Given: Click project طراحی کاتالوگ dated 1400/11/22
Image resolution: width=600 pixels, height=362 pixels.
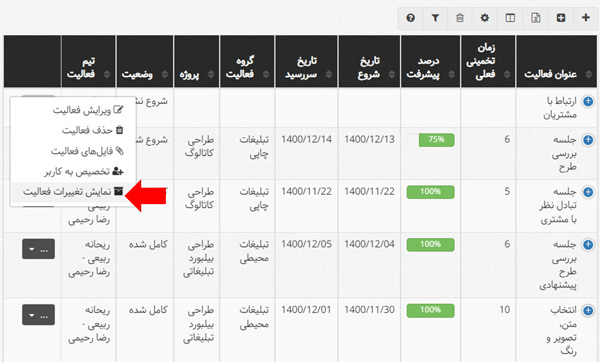Looking at the screenshot, I should pos(199,198).
